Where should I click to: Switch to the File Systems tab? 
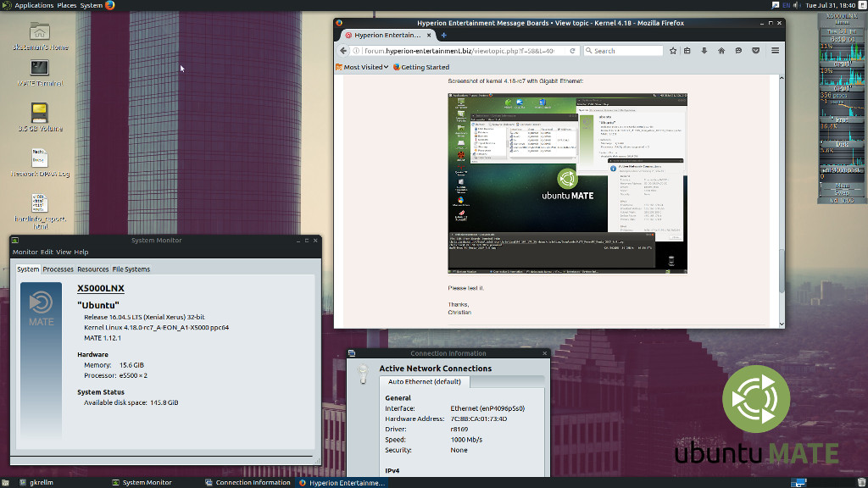131,269
